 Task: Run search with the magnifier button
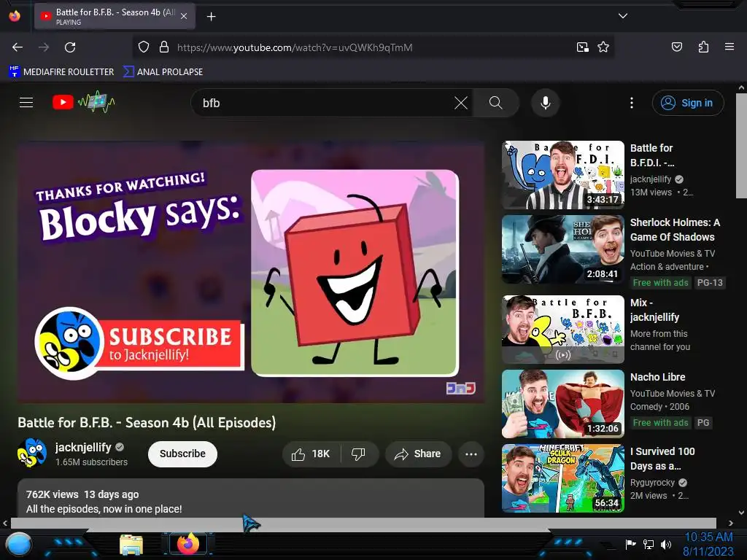click(495, 103)
